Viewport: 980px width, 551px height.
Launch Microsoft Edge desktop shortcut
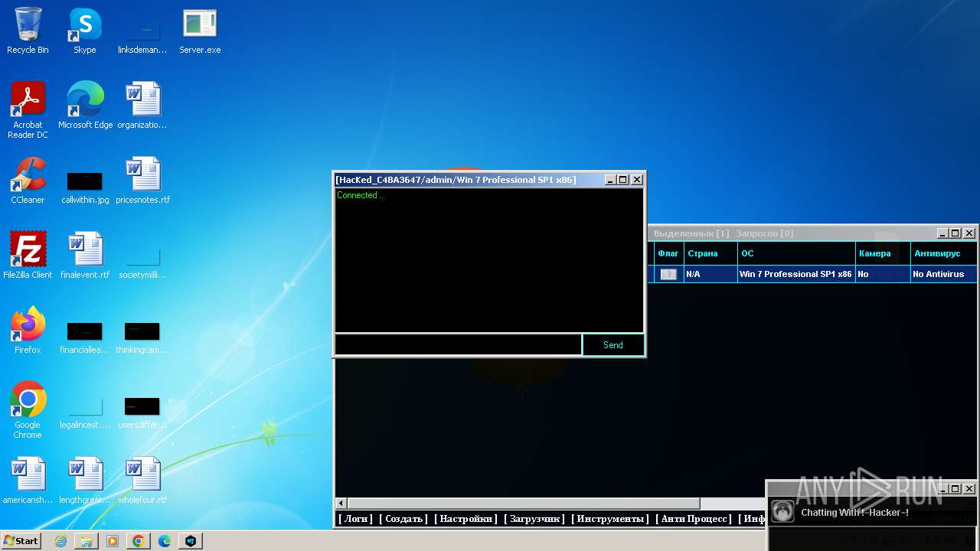(85, 106)
